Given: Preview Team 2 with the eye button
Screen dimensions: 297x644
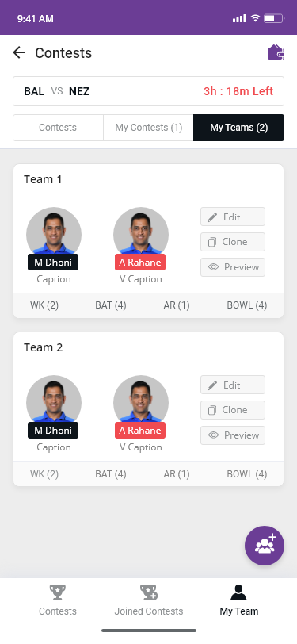Looking at the screenshot, I should (233, 435).
